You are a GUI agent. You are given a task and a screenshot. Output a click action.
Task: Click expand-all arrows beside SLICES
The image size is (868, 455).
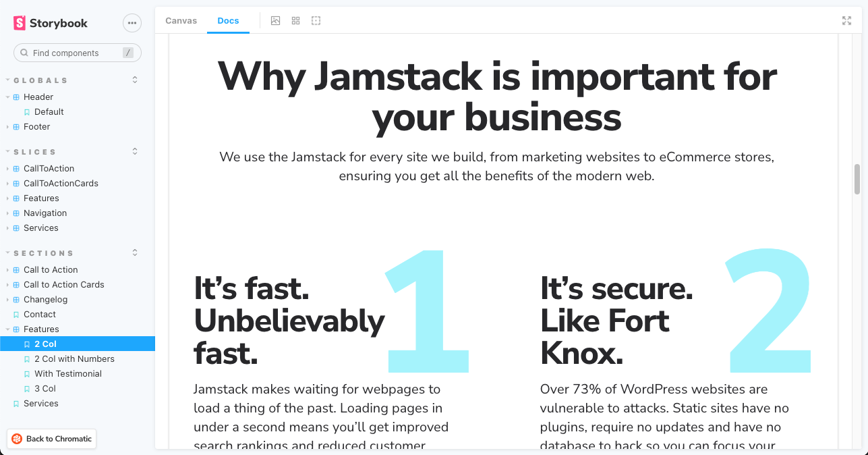click(135, 151)
